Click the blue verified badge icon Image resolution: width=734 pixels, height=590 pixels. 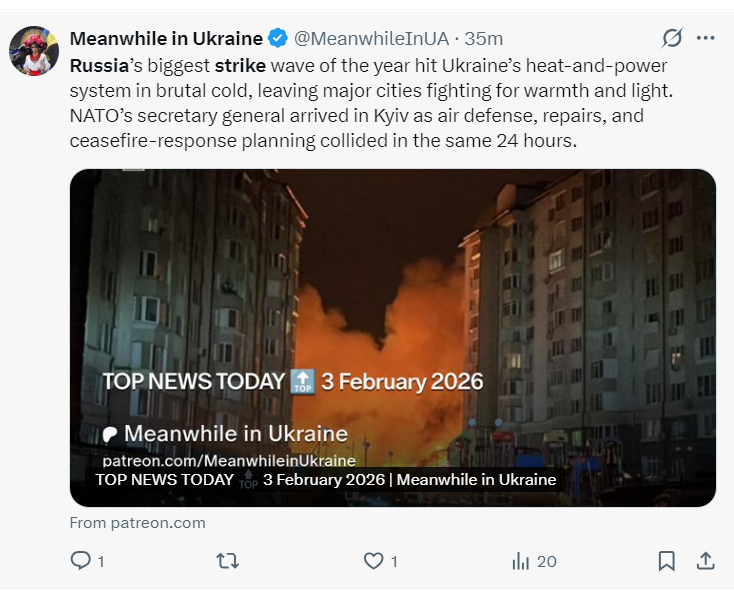point(278,38)
